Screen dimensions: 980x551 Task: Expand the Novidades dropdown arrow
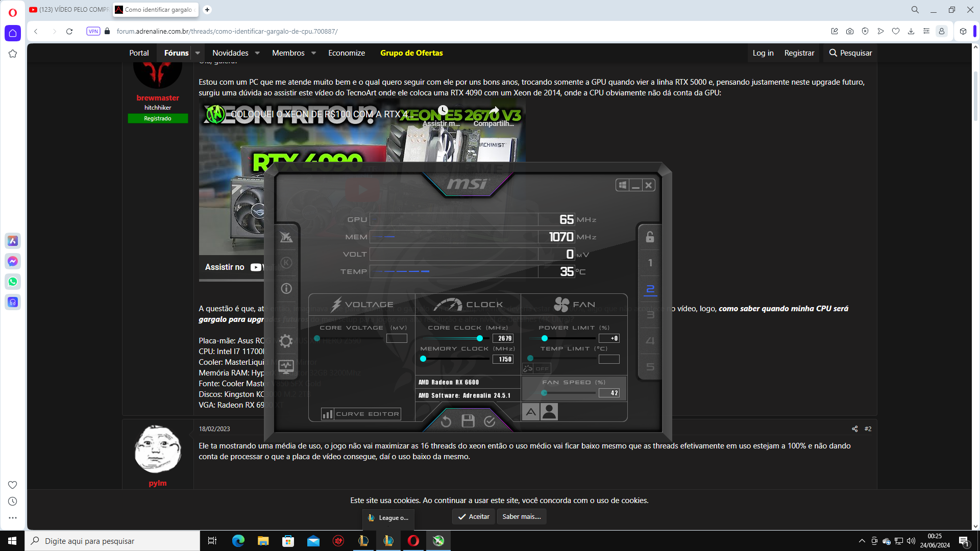click(x=257, y=53)
